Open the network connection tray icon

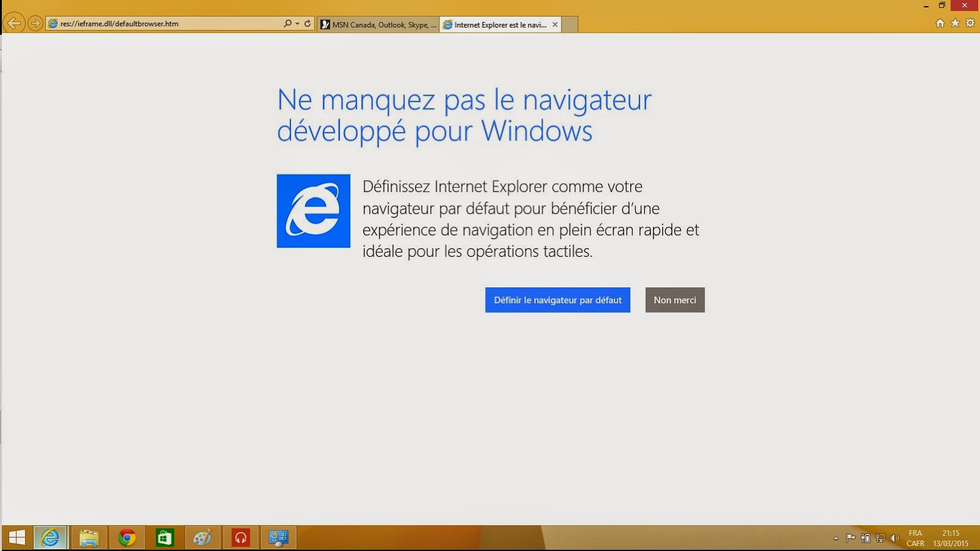tap(880, 538)
